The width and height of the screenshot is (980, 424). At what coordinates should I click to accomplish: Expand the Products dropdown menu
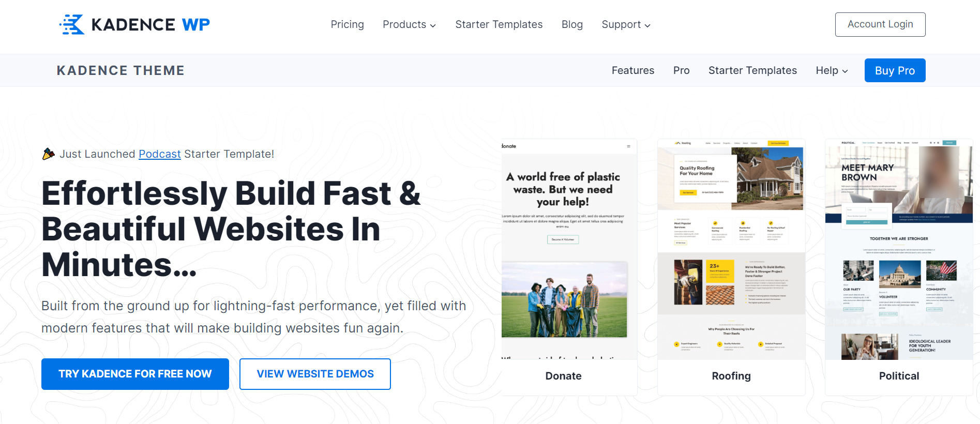(x=409, y=24)
